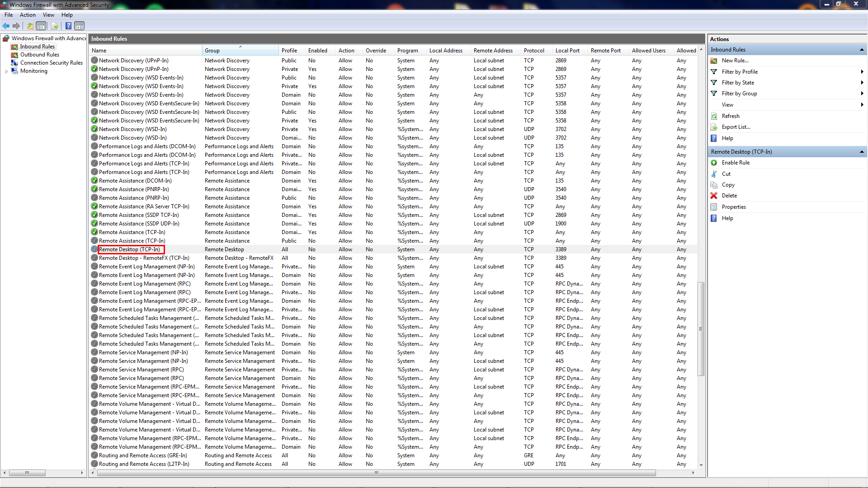Open Filter by State submenu arrow
Screen dimensions: 868x488
coord(862,83)
